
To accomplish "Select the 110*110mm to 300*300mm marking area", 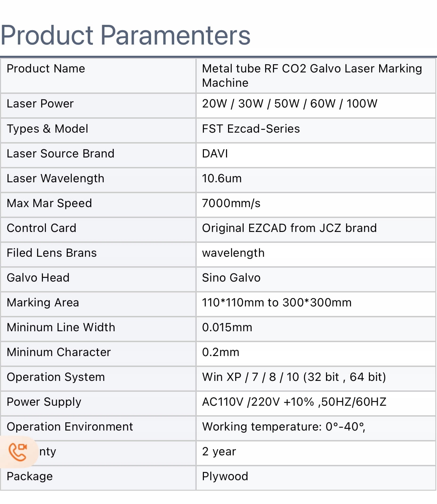I will pyautogui.click(x=277, y=303).
